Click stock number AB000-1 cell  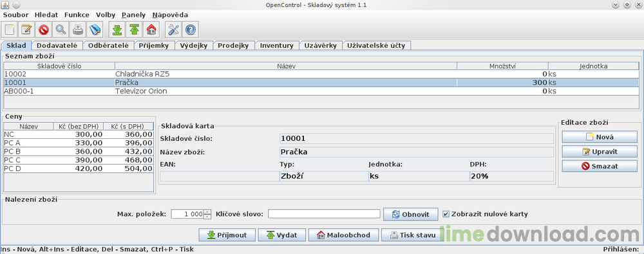tap(59, 91)
